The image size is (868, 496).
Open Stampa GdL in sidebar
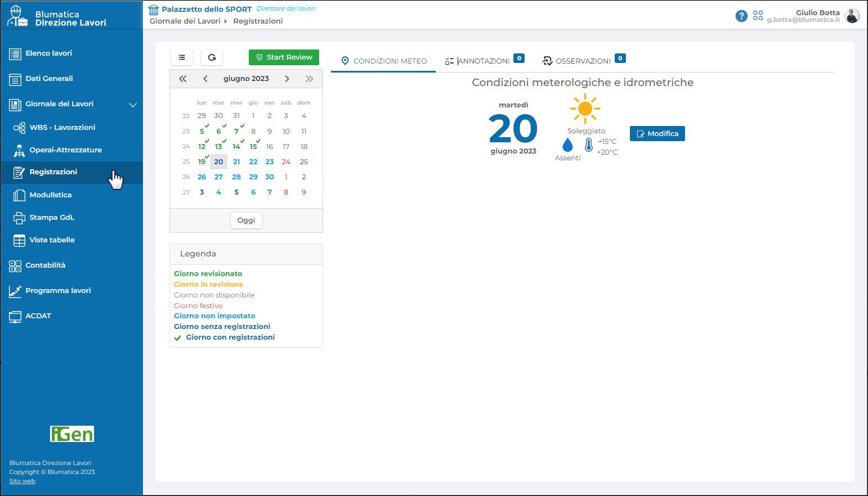click(52, 218)
